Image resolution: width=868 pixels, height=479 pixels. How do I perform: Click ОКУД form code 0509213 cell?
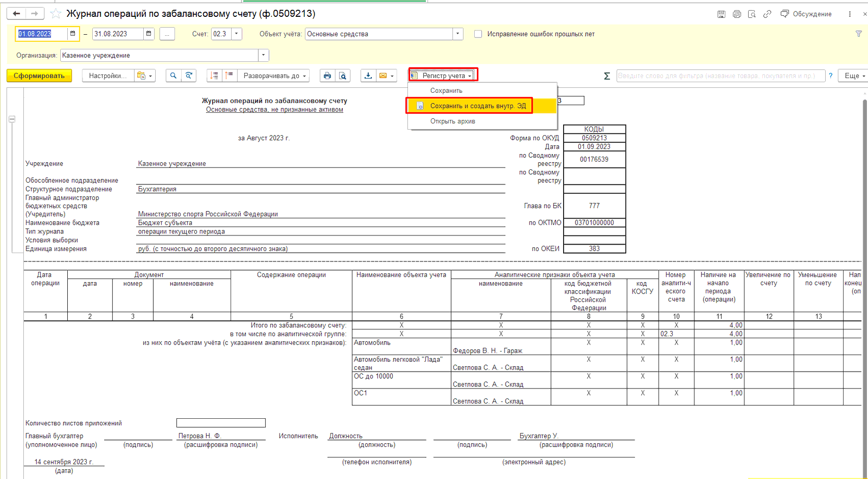pos(595,138)
